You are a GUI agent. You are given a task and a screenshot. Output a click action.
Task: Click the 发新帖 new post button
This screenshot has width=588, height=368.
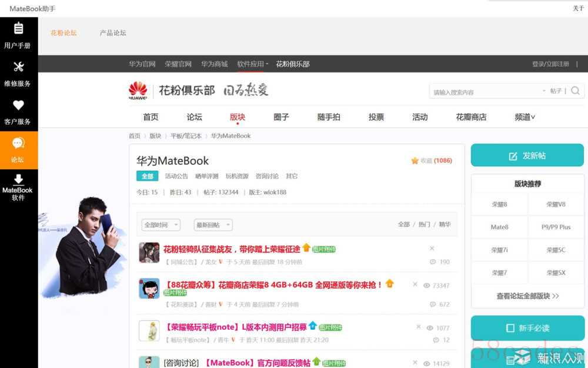coord(527,155)
